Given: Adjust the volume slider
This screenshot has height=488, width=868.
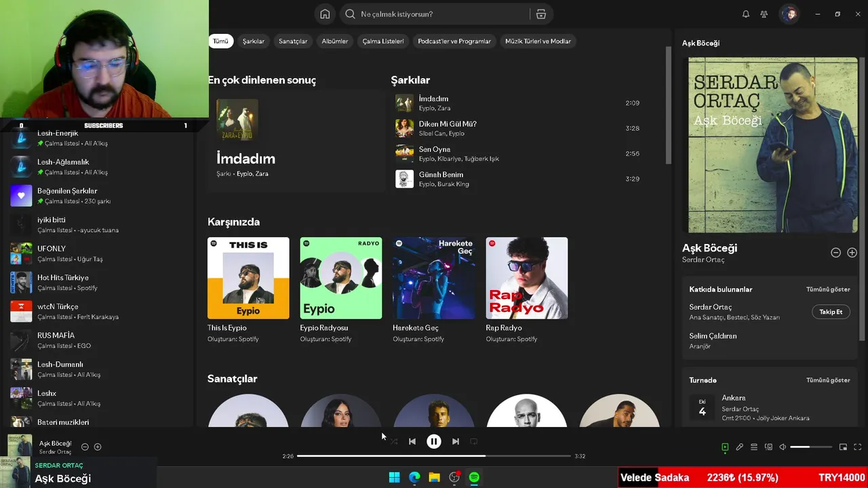Looking at the screenshot, I should coord(811,447).
